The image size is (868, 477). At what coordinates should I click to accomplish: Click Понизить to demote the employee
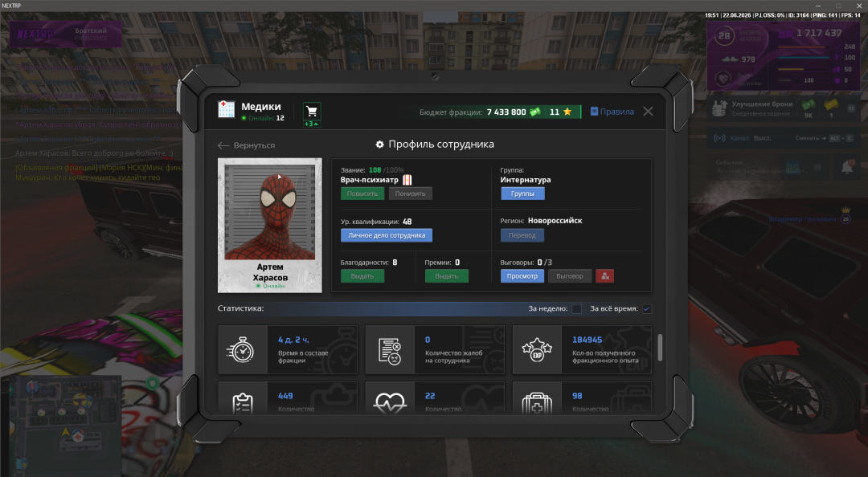pyautogui.click(x=410, y=194)
